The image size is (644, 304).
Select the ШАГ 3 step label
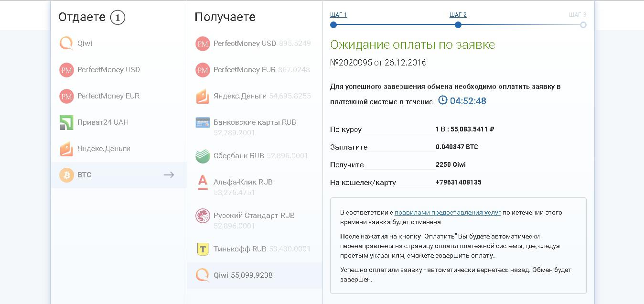tap(578, 15)
